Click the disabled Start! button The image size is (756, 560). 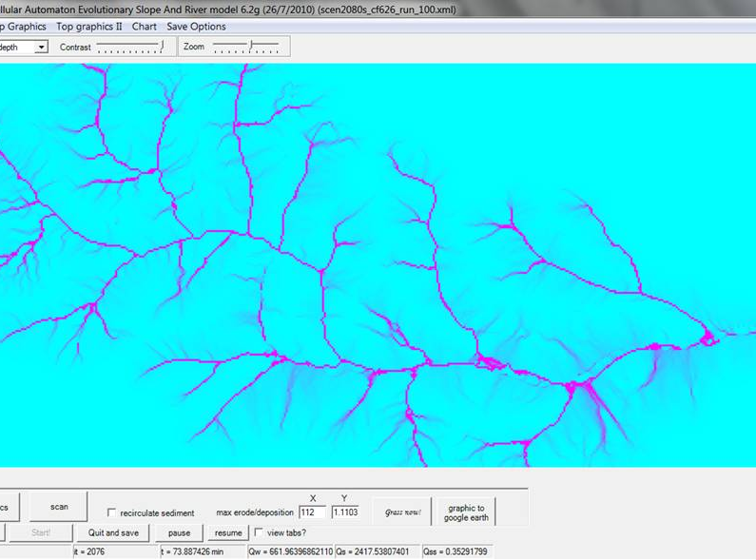[x=41, y=532]
